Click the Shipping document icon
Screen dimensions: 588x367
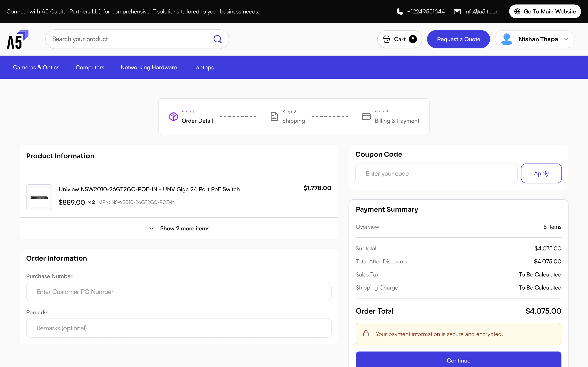tap(274, 116)
